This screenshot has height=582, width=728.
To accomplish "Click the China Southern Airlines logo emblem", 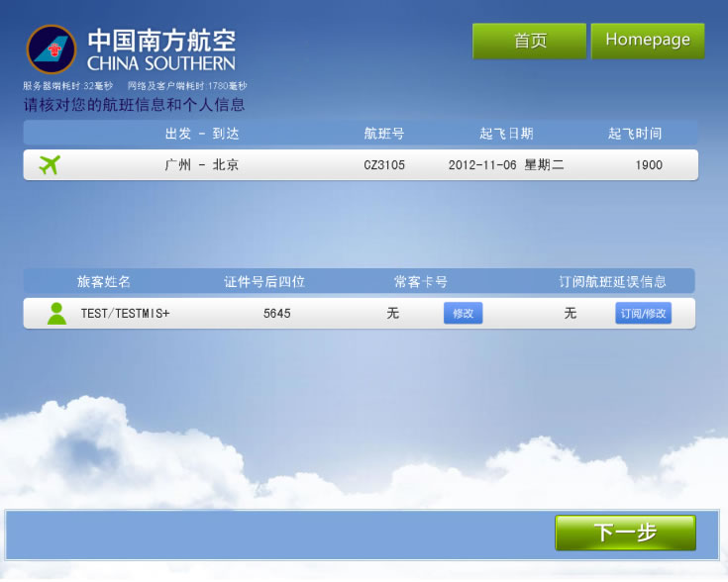I will pos(52,48).
